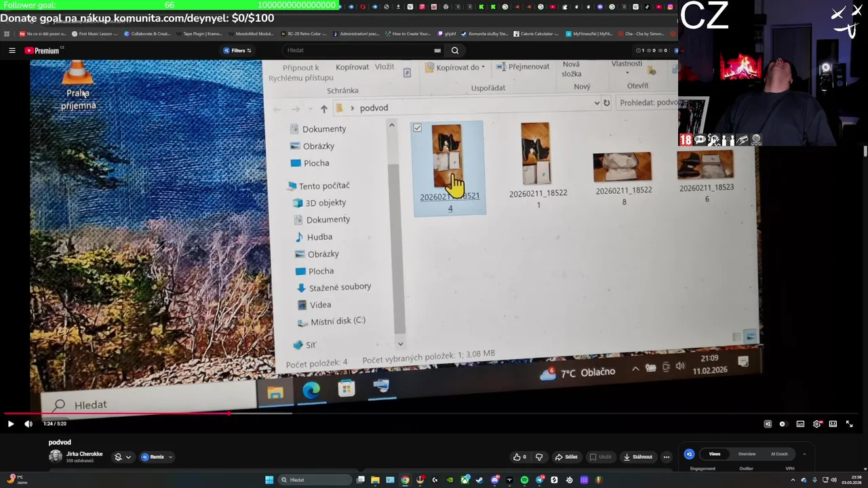Expand hidden system tray icons arrow

pyautogui.click(x=793, y=480)
